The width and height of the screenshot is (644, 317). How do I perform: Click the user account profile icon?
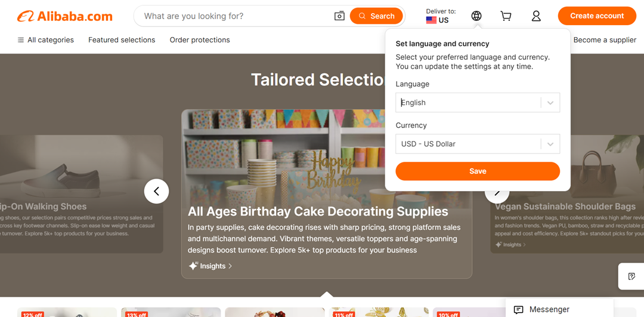pyautogui.click(x=536, y=16)
